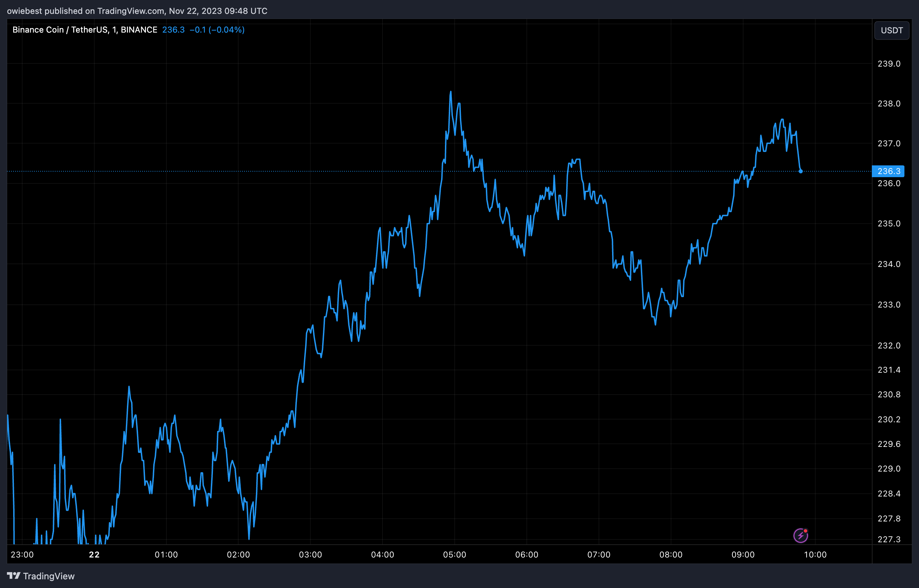Click the 02:00 time axis label

click(238, 554)
